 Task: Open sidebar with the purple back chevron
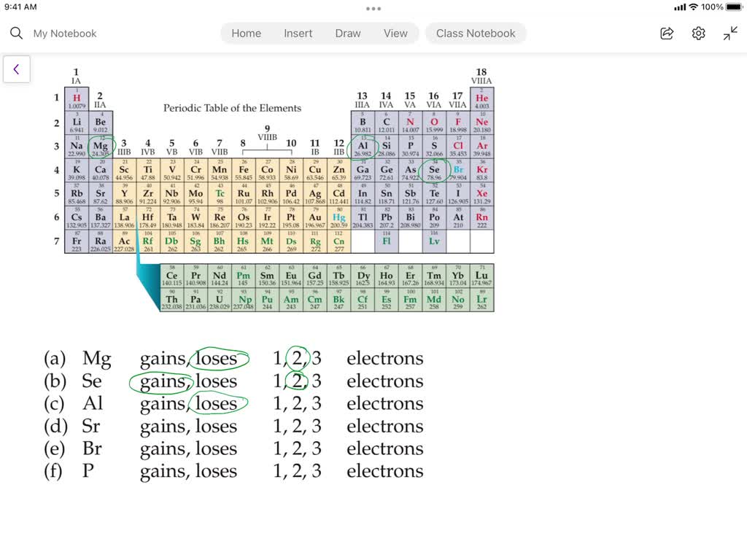pos(16,69)
